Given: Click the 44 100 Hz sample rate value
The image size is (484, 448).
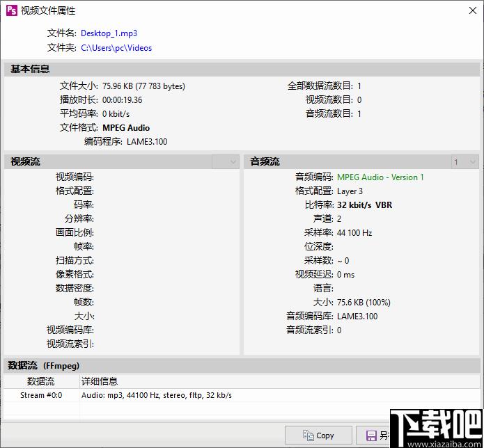Looking at the screenshot, I should coord(354,233).
